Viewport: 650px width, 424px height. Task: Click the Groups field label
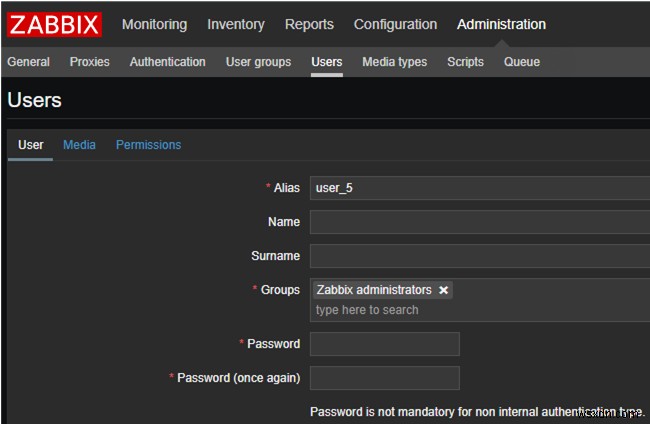click(280, 290)
